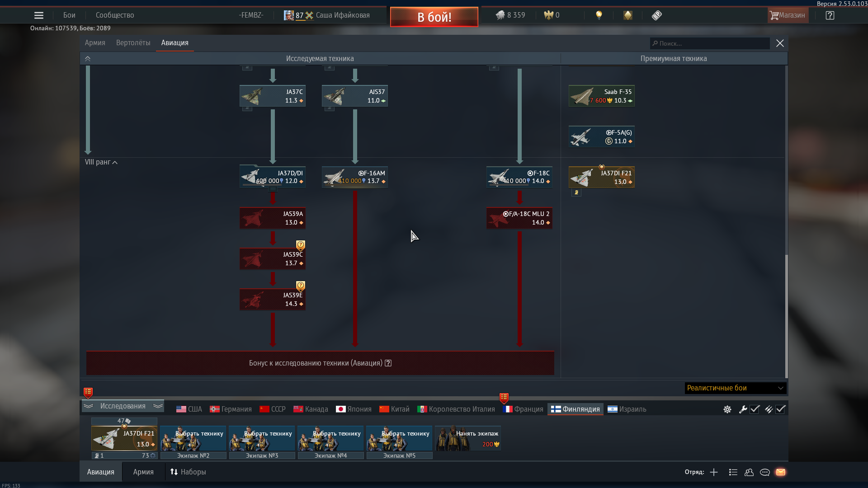
Task: Open the chat speech bubble icon
Action: (x=765, y=472)
